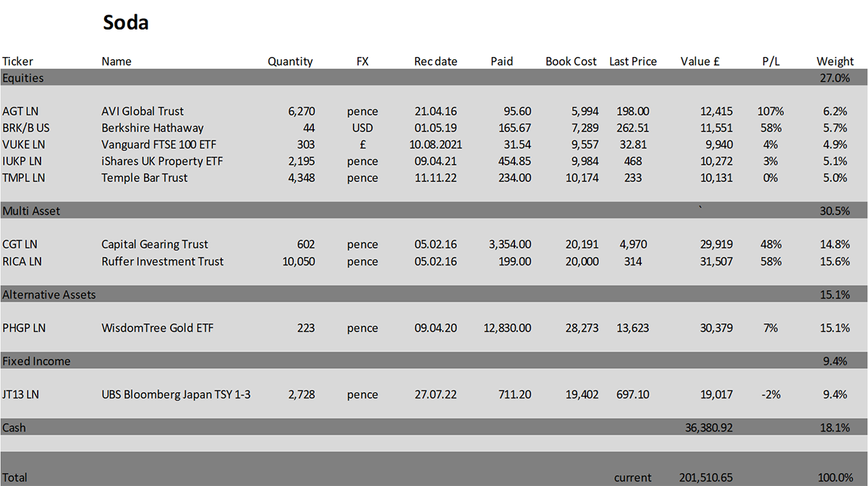Click rec date 01.05.19
This screenshot has width=868, height=486.
pos(435,128)
